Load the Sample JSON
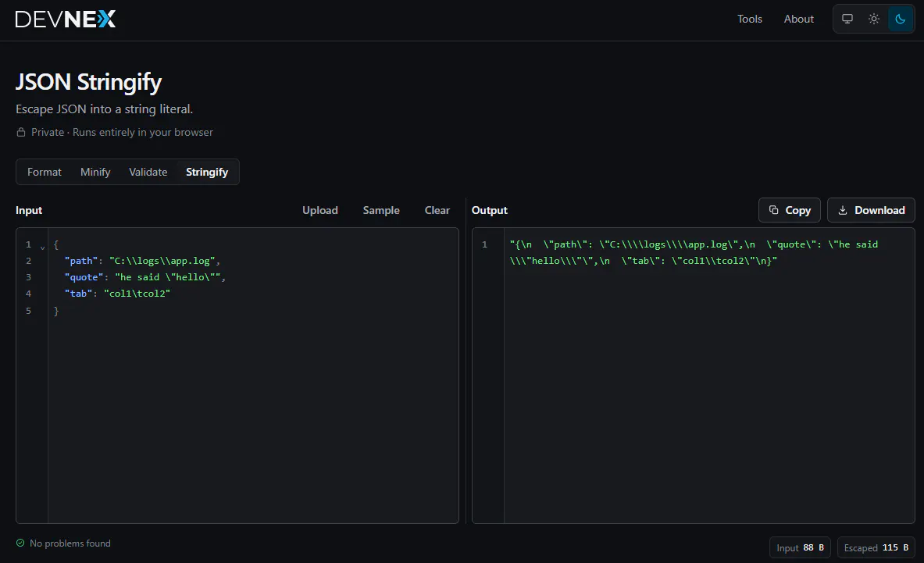Image resolution: width=924 pixels, height=563 pixels. click(381, 210)
